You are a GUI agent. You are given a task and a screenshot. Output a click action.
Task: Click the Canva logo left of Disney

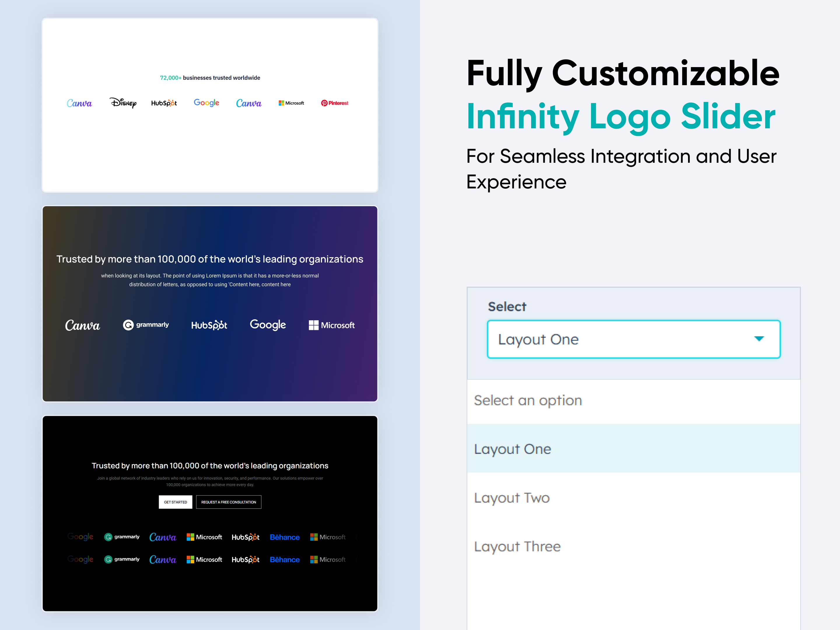79,103
